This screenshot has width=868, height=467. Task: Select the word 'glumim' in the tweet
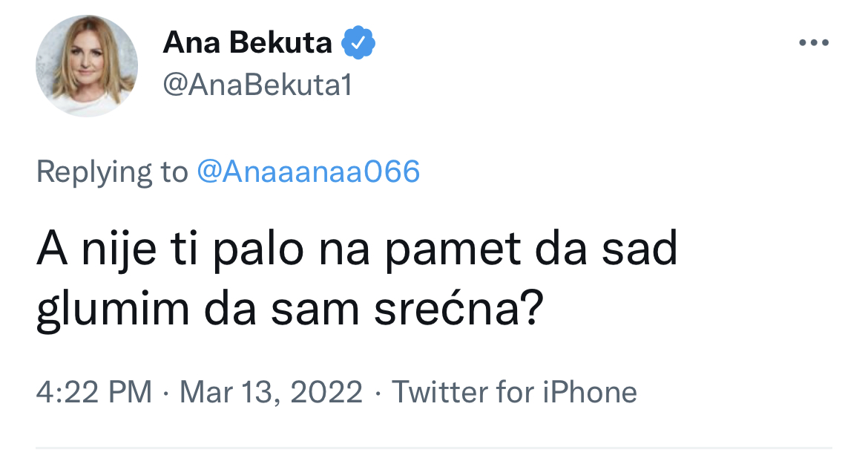[113, 310]
